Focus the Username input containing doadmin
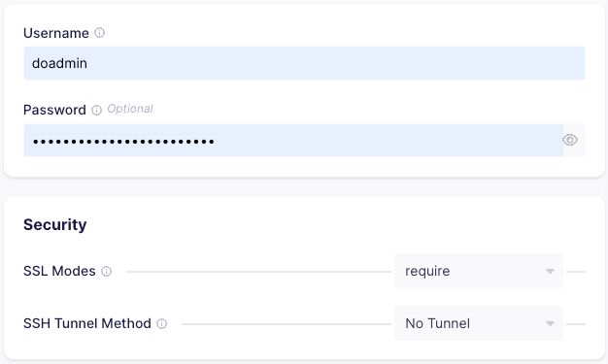This screenshot has height=364, width=608. [x=304, y=63]
